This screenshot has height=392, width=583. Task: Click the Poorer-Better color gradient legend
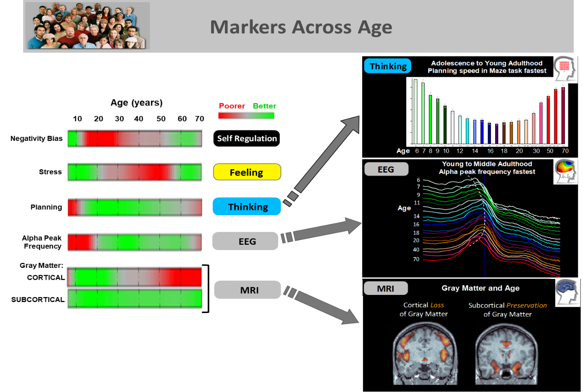point(247,115)
